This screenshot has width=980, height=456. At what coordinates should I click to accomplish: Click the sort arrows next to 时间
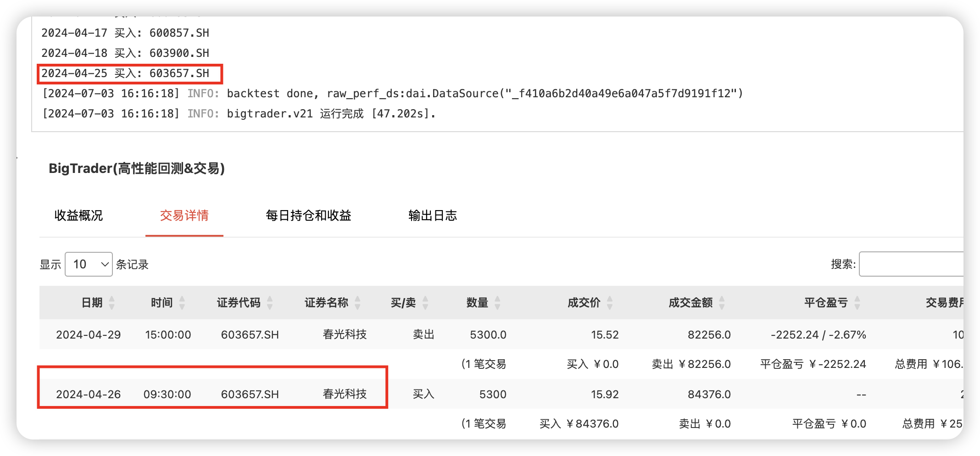tap(182, 303)
